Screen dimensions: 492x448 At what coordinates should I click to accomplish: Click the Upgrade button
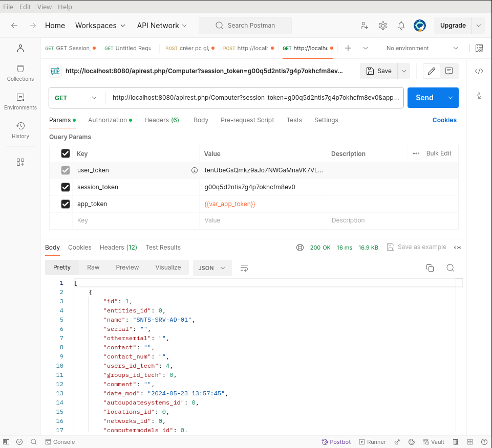pyautogui.click(x=453, y=26)
